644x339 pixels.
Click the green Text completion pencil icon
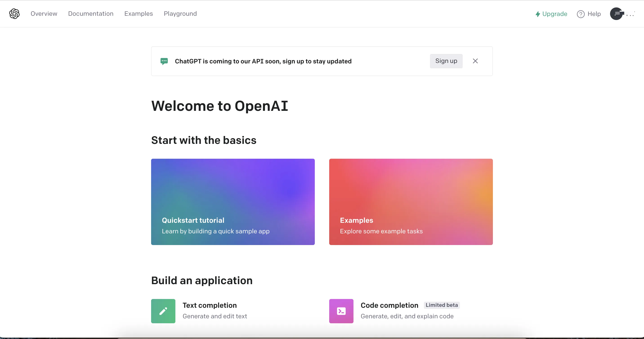coord(163,311)
